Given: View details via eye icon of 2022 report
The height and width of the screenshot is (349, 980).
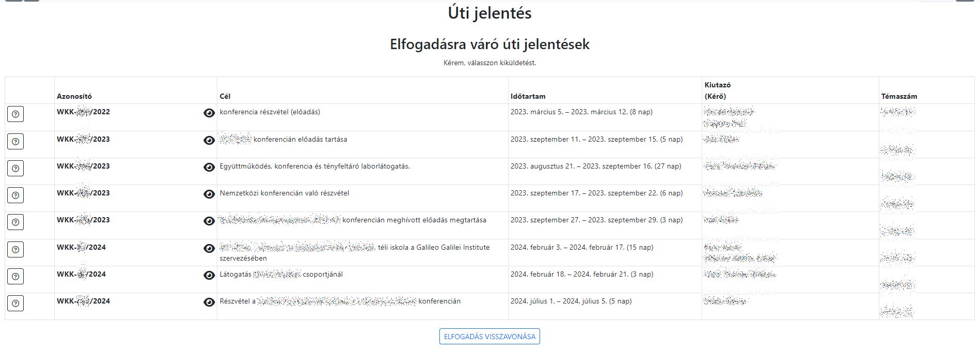Looking at the screenshot, I should pyautogui.click(x=209, y=113).
